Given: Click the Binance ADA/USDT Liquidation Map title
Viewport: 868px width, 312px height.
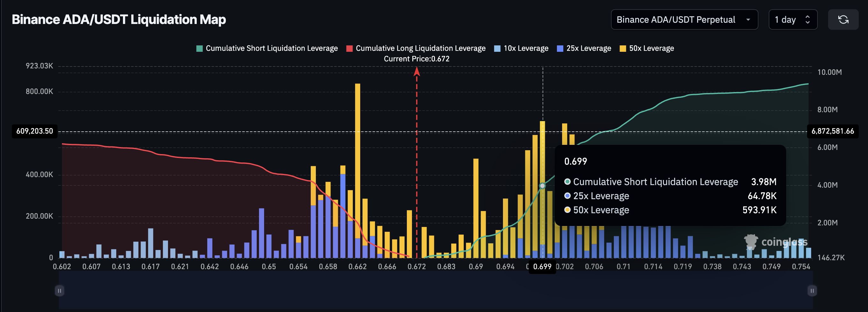Looking at the screenshot, I should [x=118, y=19].
